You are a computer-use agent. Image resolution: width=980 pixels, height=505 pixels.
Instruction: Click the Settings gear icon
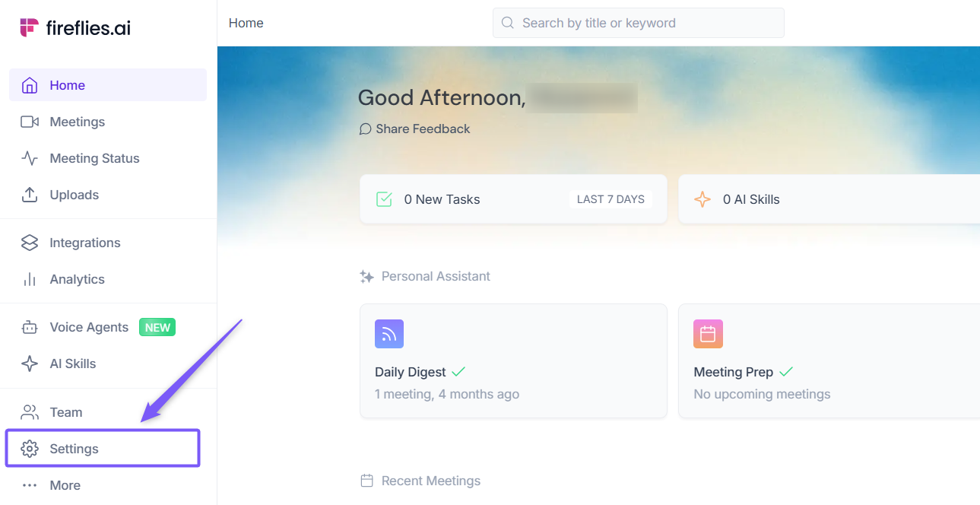click(30, 449)
